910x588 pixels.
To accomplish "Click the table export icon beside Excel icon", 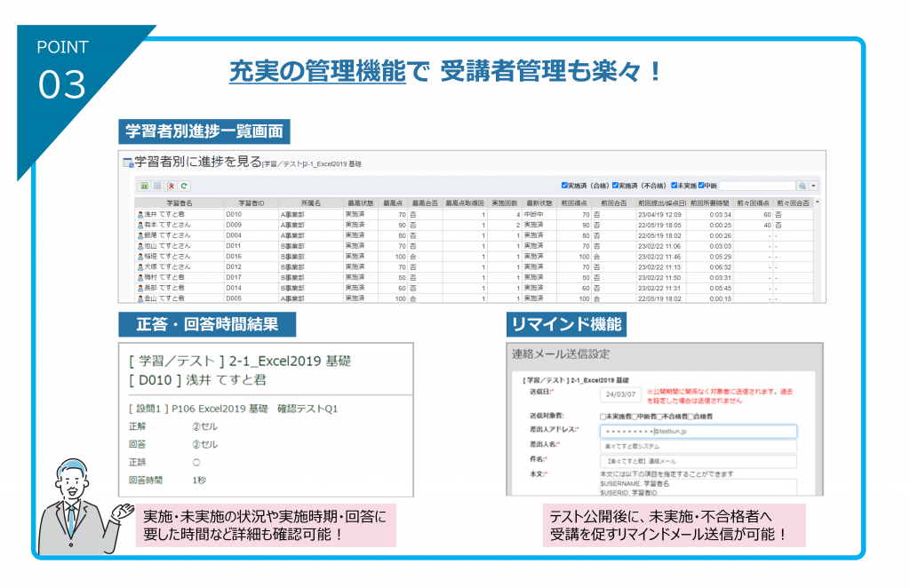I will 157,187.
